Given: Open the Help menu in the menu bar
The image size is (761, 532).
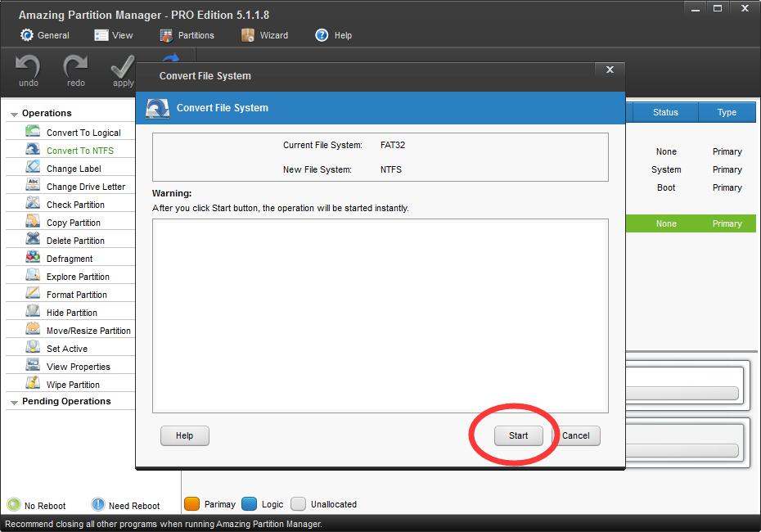Looking at the screenshot, I should (x=333, y=35).
